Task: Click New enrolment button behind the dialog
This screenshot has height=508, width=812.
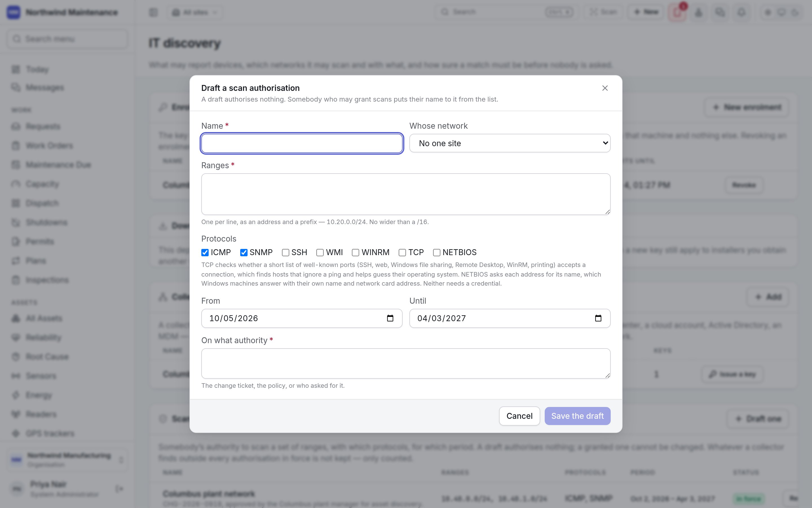Action: tap(747, 108)
